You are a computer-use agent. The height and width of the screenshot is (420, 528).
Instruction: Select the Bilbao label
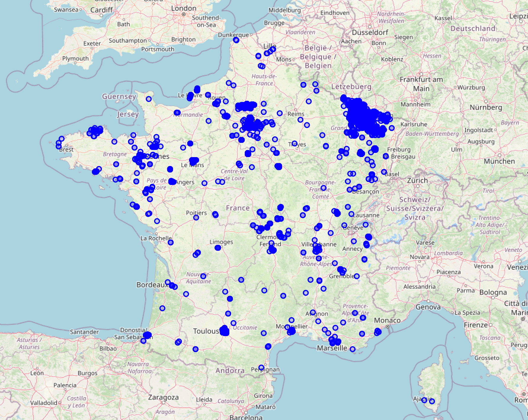tap(108, 349)
